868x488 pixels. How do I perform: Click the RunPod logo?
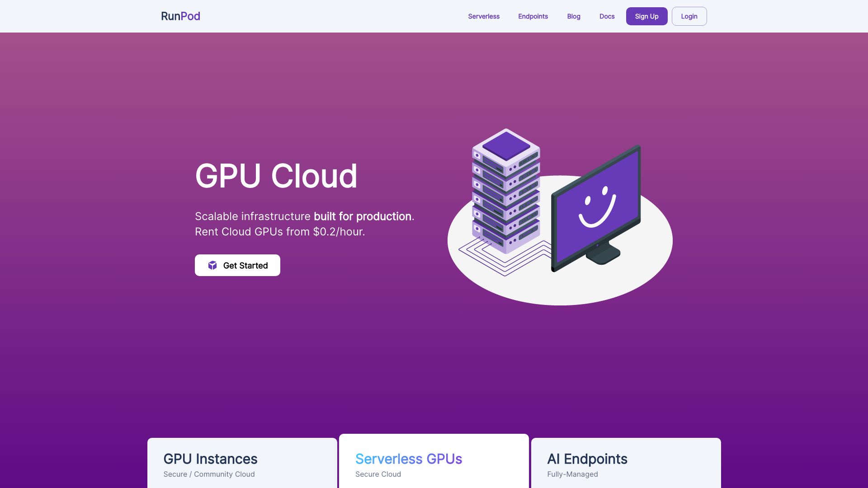pyautogui.click(x=180, y=16)
